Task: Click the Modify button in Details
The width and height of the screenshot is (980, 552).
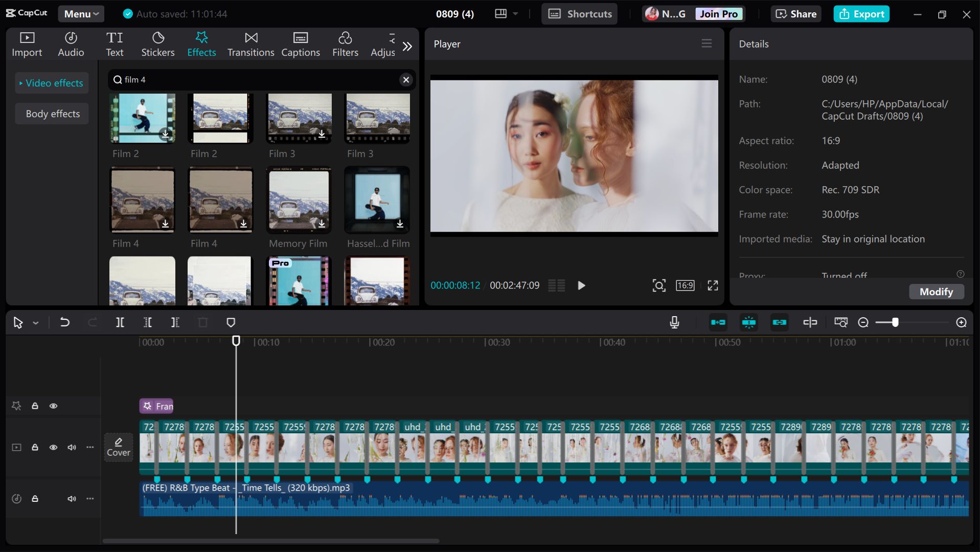Action: pyautogui.click(x=936, y=292)
